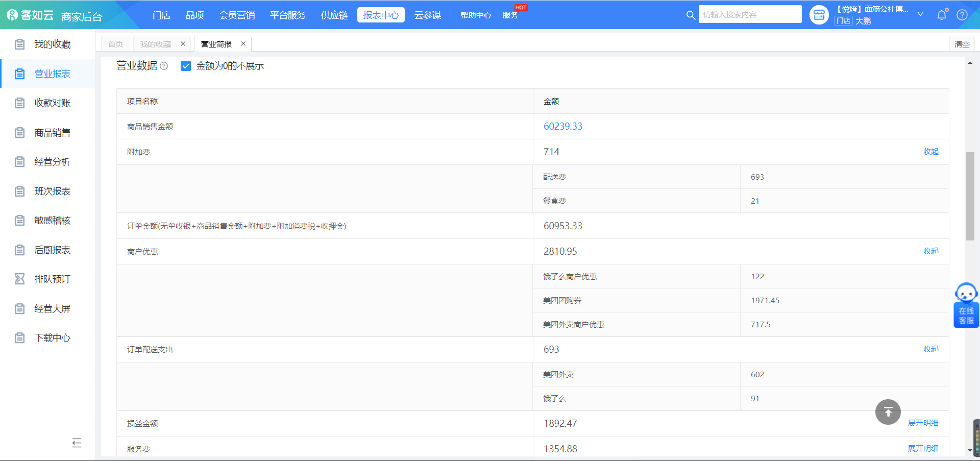The width and height of the screenshot is (980, 461).
Task: Click the store avatar icon in header
Action: pyautogui.click(x=819, y=15)
